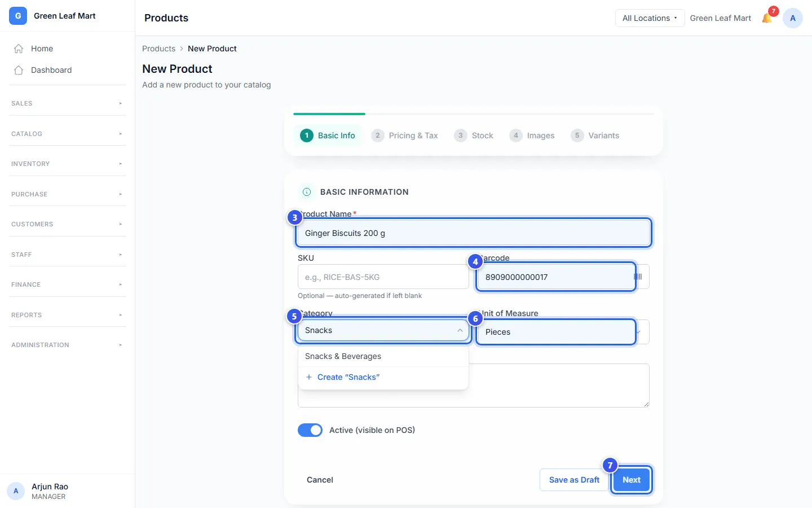Go to the Variants step
The image size is (812, 508).
595,135
